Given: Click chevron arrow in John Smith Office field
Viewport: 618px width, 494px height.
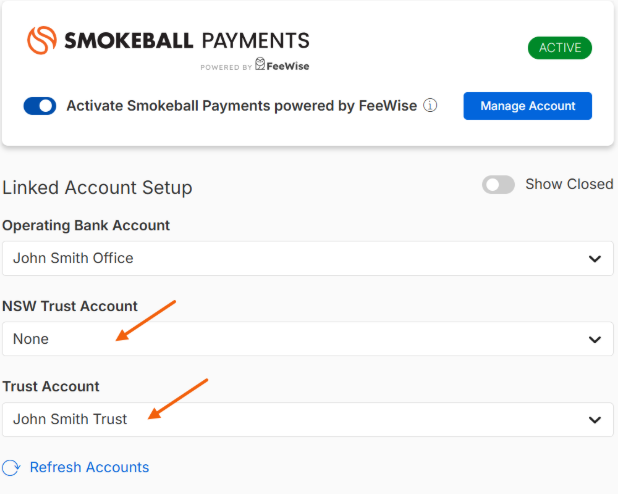Looking at the screenshot, I should point(594,259).
